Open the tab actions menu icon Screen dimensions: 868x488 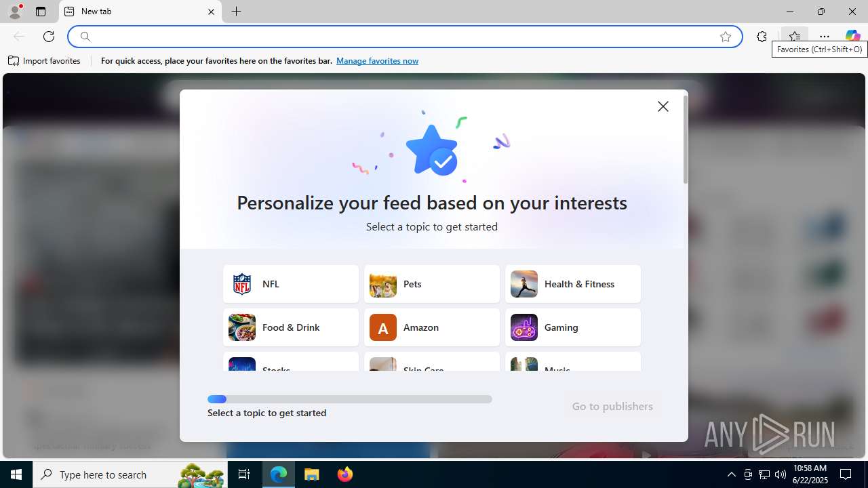pyautogui.click(x=41, y=12)
